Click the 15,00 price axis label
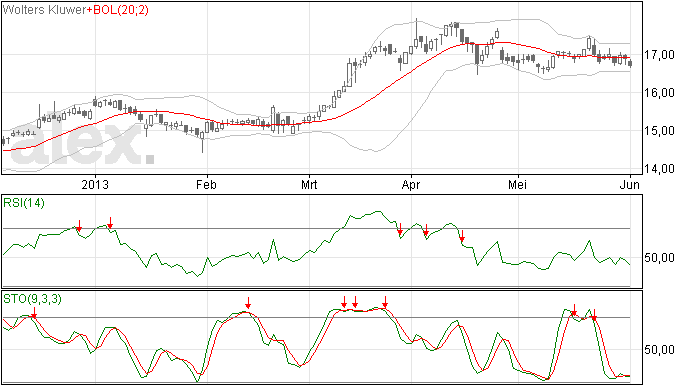 (659, 131)
